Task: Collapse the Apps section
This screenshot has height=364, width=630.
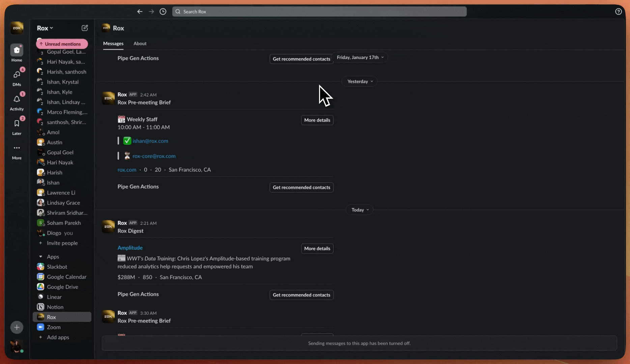Action: pos(41,256)
